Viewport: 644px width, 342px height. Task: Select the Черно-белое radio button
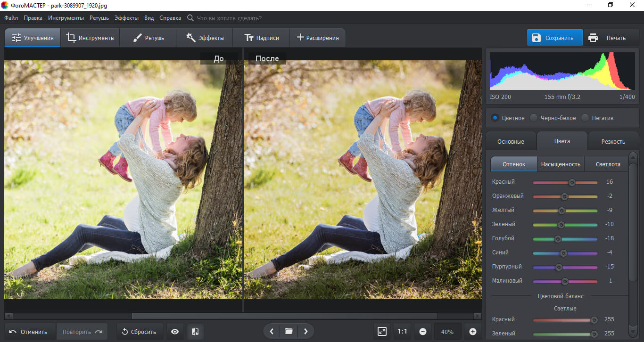[534, 118]
